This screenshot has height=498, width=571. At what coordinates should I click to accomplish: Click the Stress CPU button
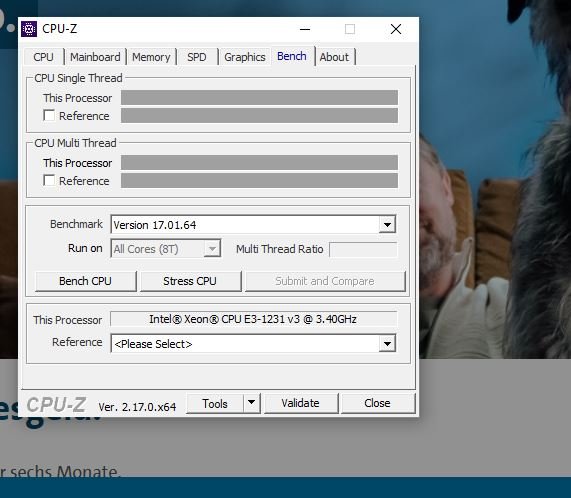190,281
